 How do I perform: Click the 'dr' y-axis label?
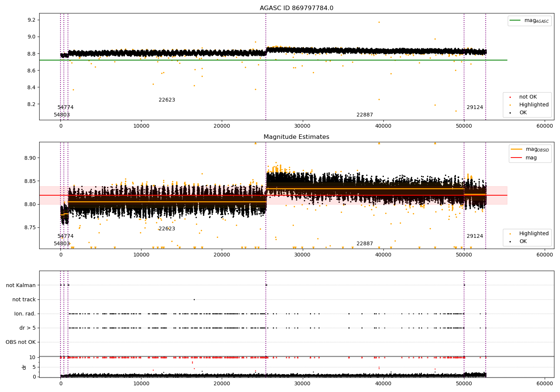24,367
